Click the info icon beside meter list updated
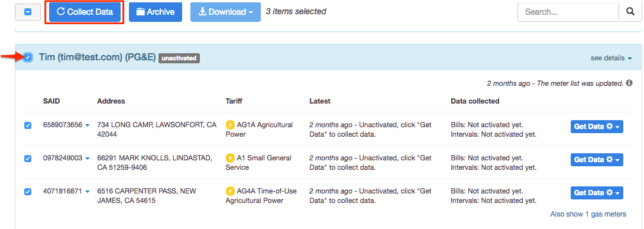Screen dimensions: 644x229 coord(629,83)
